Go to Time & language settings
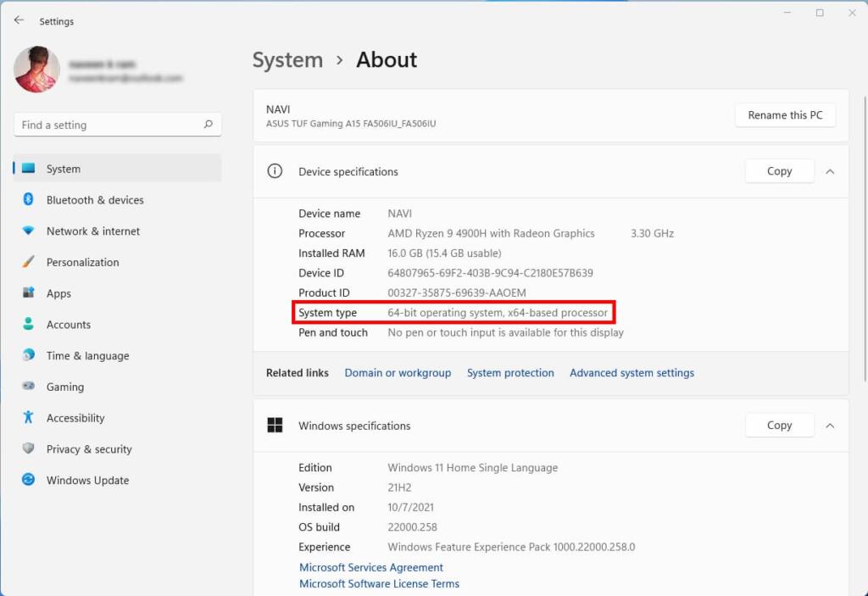 [x=87, y=356]
